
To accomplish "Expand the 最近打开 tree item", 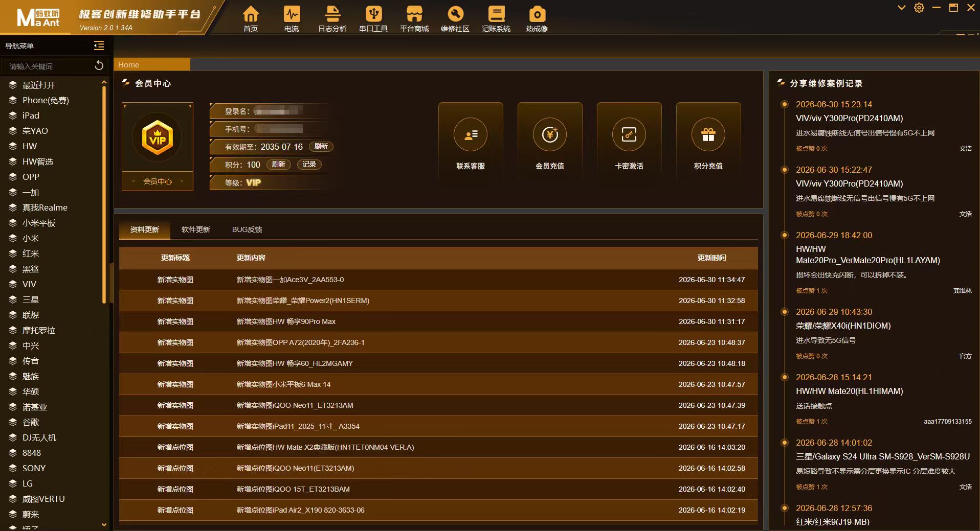I will pyautogui.click(x=38, y=85).
